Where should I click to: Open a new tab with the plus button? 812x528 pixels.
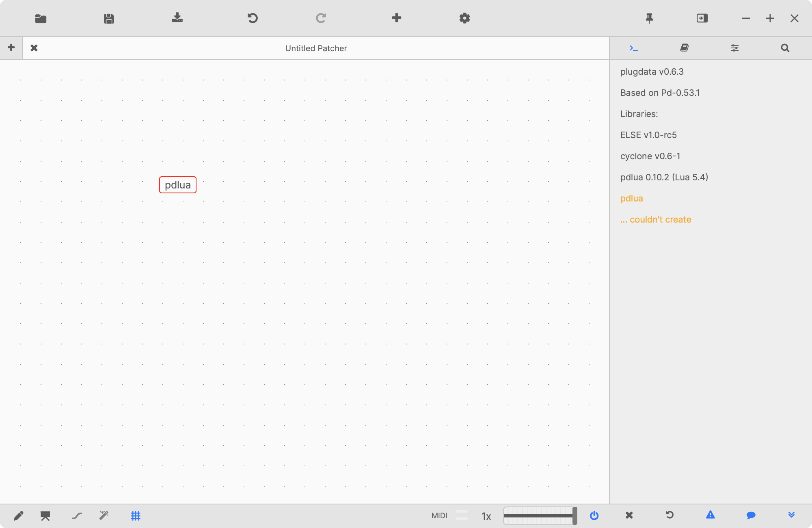click(11, 48)
